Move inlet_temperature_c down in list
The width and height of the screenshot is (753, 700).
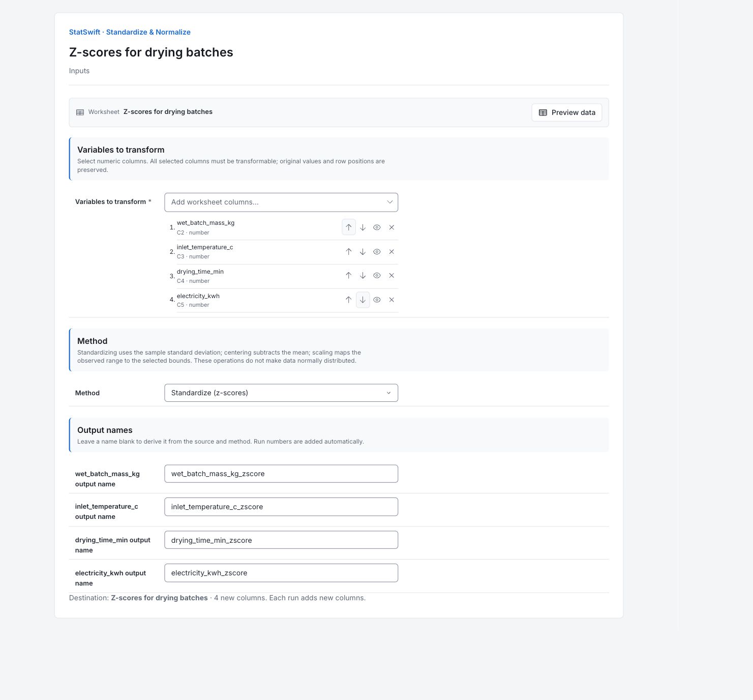(363, 252)
